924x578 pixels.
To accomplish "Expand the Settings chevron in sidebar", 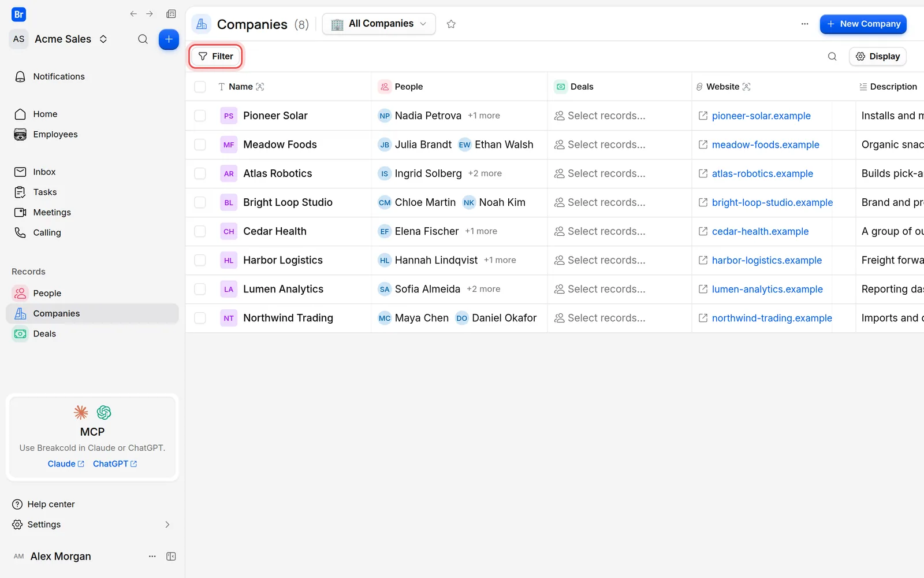I will tap(167, 524).
